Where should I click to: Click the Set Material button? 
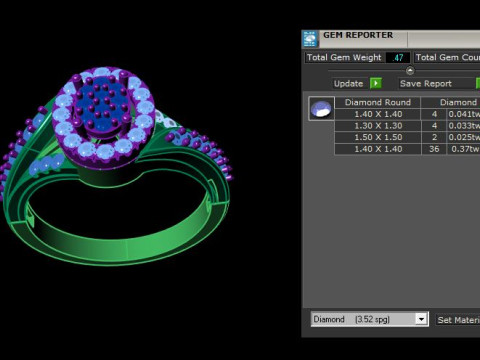458,320
